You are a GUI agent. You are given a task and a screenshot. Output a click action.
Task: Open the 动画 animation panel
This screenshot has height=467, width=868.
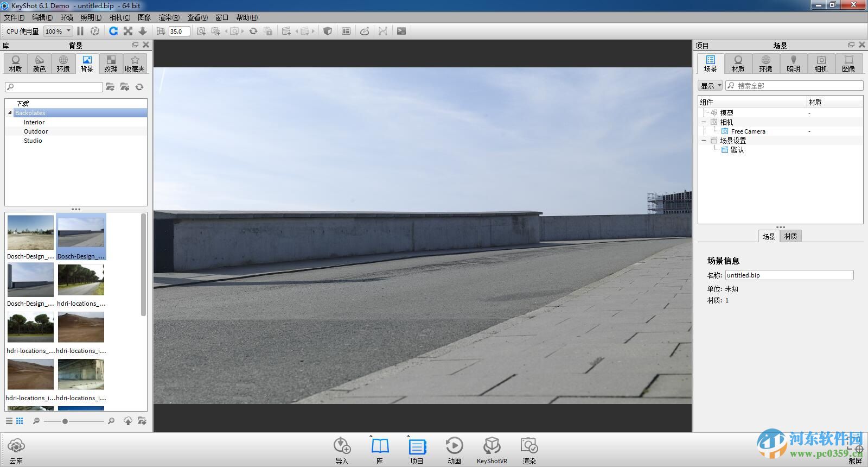(454, 451)
